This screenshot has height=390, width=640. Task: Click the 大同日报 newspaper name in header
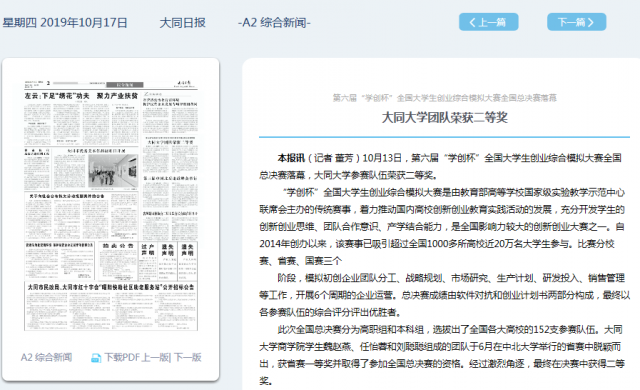click(x=182, y=23)
